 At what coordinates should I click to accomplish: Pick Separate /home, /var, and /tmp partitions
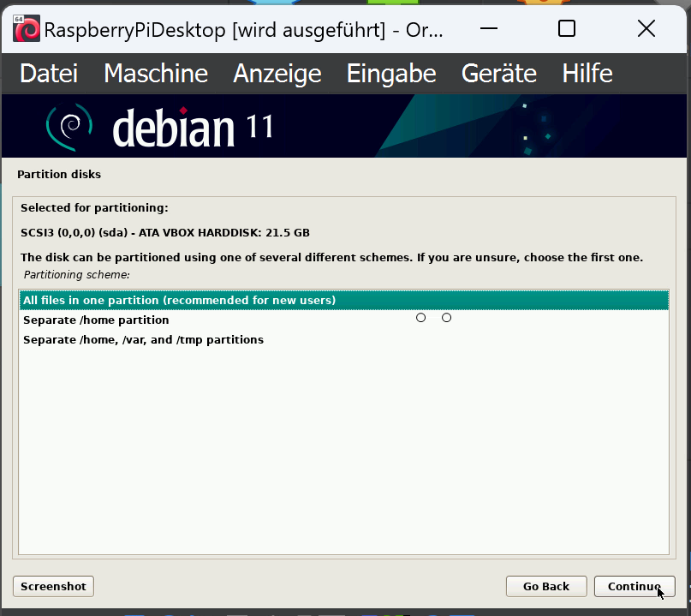tap(343, 340)
